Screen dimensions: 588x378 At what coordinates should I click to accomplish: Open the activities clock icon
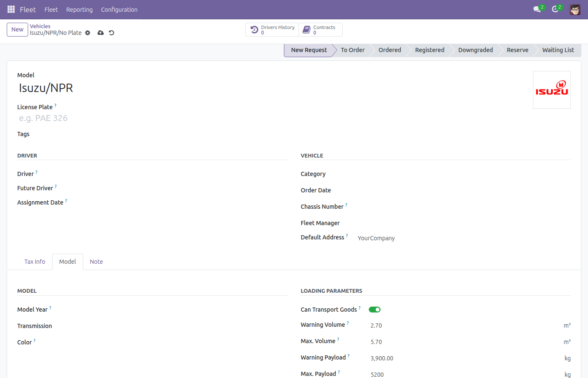pos(555,9)
